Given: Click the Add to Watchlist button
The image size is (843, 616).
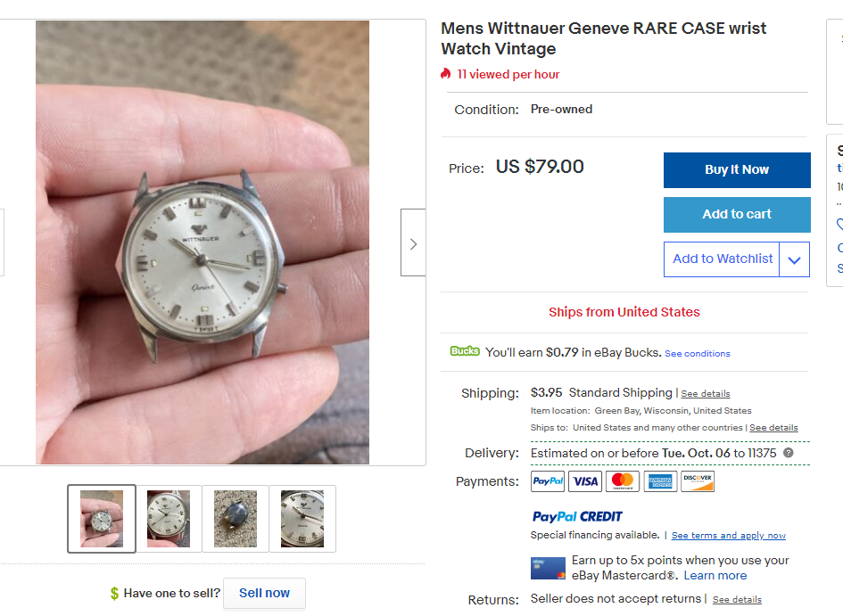Looking at the screenshot, I should (722, 259).
